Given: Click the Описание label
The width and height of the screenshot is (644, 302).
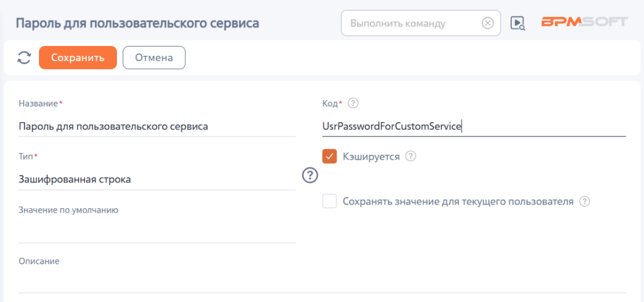Looking at the screenshot, I should coord(39,261).
